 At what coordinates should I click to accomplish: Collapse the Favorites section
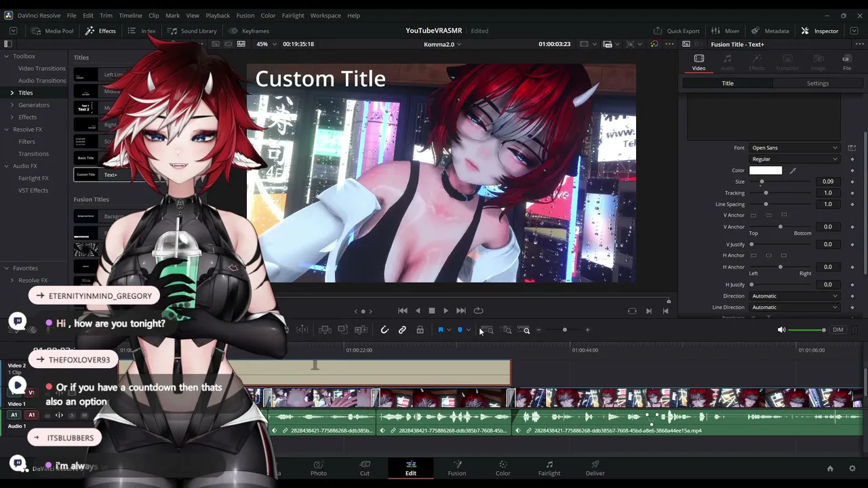pos(6,268)
